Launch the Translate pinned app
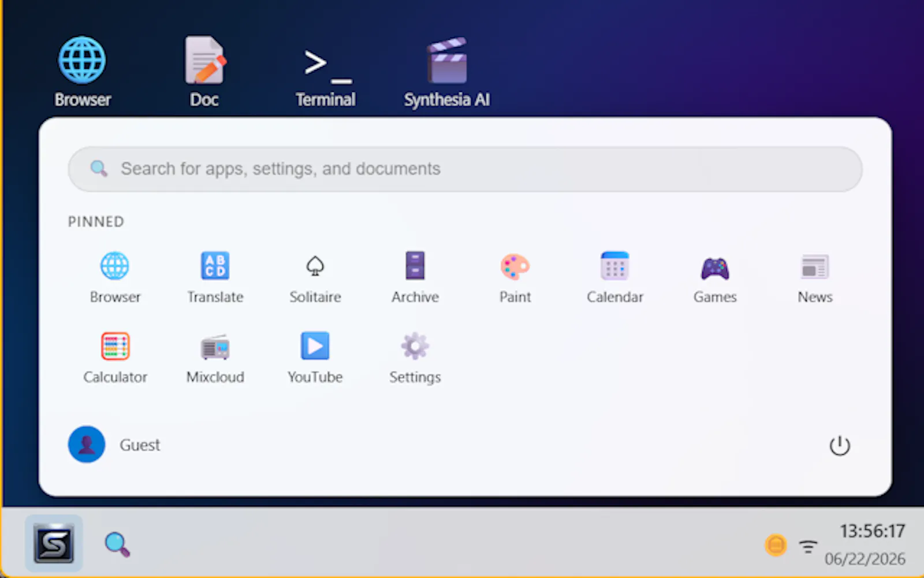 (215, 278)
